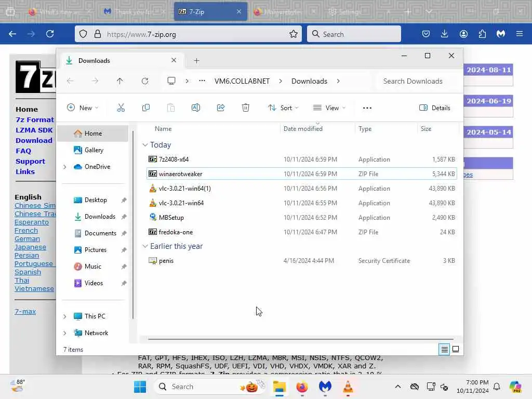
Task: Show hidden system tray icons
Action: (x=398, y=387)
